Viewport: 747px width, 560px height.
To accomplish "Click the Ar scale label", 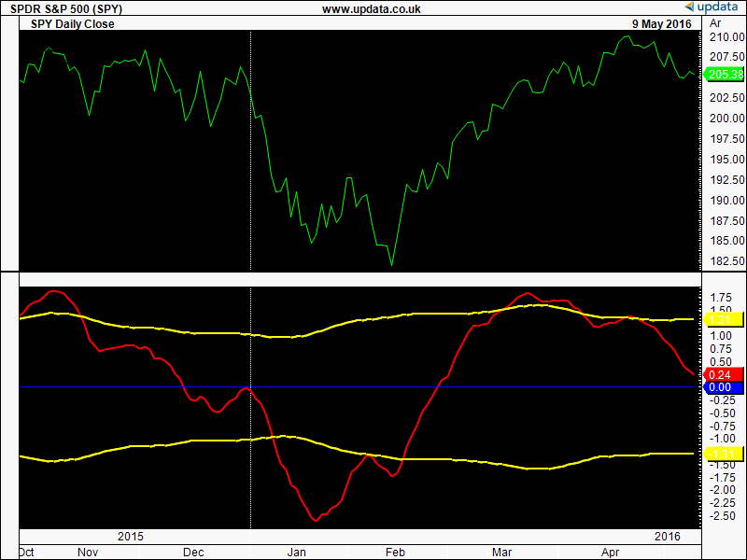I will point(715,23).
